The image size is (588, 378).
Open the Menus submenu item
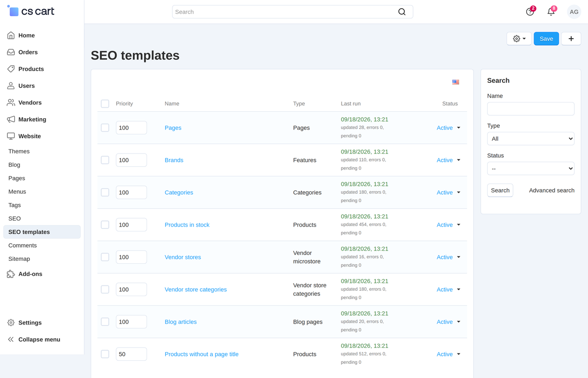[x=17, y=192]
